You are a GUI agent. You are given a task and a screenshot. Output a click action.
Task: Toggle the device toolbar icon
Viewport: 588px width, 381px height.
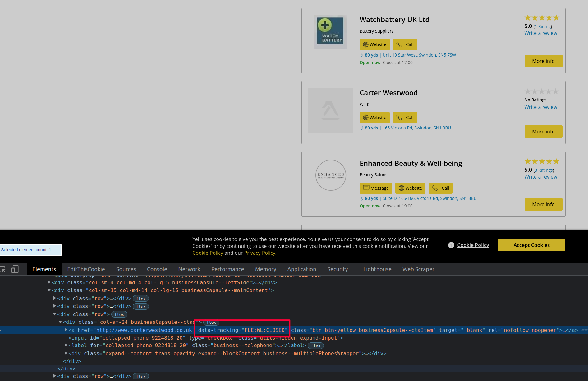(x=15, y=269)
